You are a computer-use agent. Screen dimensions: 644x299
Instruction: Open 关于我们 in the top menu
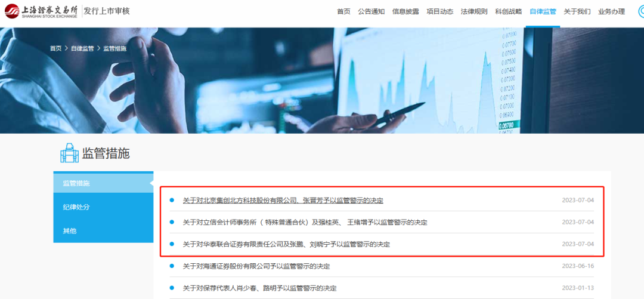click(x=577, y=11)
